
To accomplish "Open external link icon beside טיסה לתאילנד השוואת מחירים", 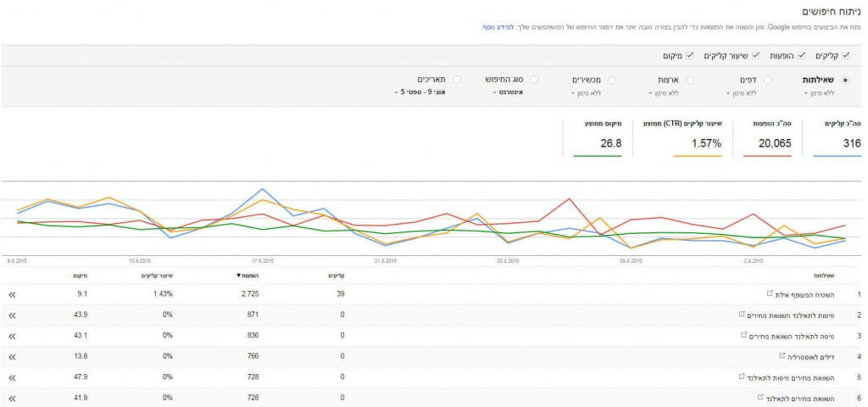I will point(744,334).
